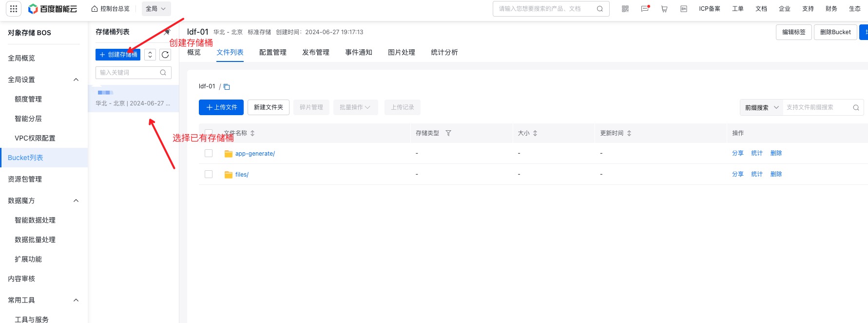
Task: Collapse the 全局设置 sidebar section
Action: coord(76,80)
